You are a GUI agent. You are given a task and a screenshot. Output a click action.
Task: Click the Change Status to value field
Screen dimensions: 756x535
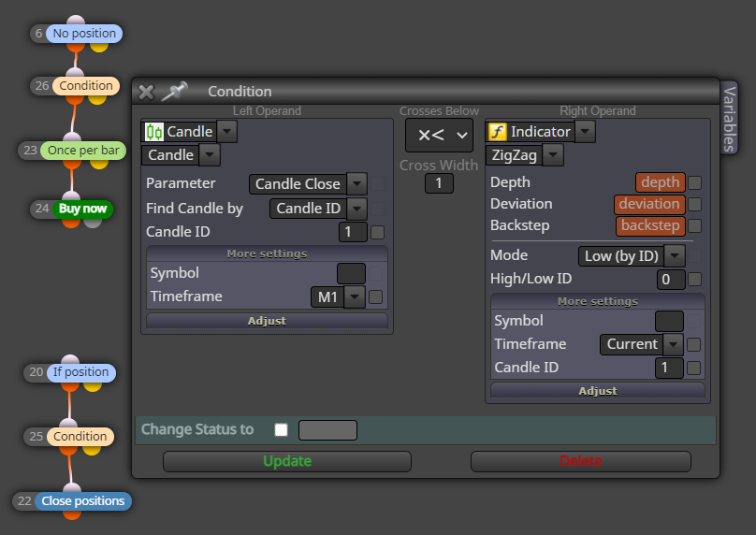(x=327, y=430)
